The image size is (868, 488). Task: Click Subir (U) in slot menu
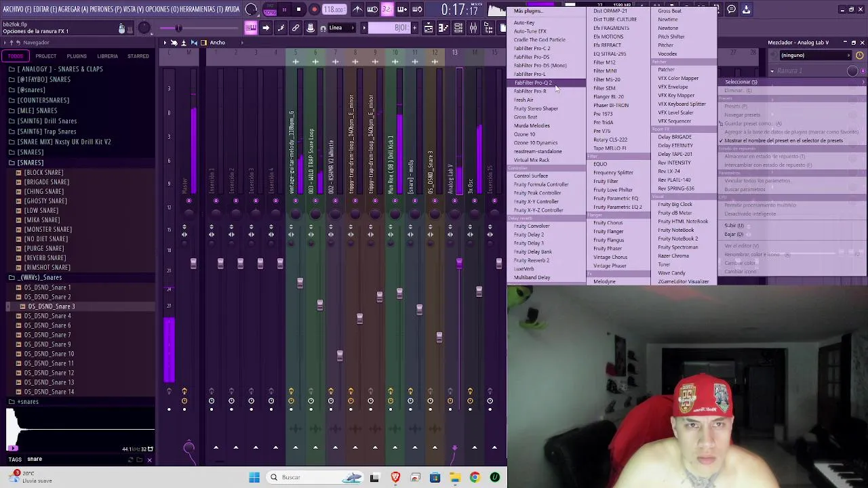(734, 226)
